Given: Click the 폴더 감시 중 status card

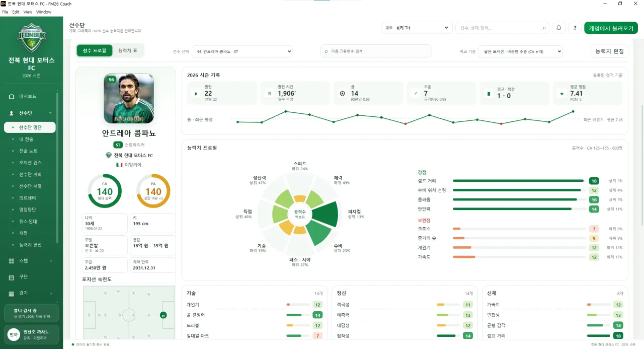Looking at the screenshot, I should pyautogui.click(x=31, y=313).
